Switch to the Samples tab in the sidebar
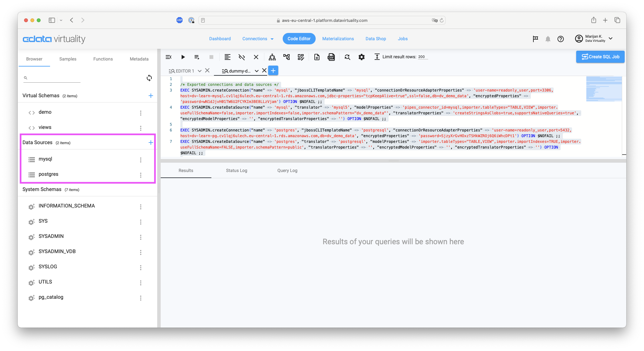Image resolution: width=644 pixels, height=351 pixels. [68, 59]
